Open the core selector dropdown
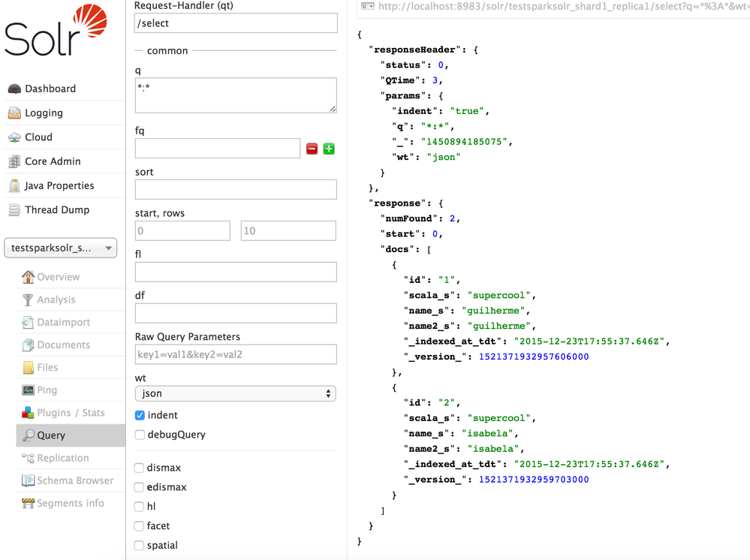This screenshot has width=750, height=560. [x=60, y=247]
